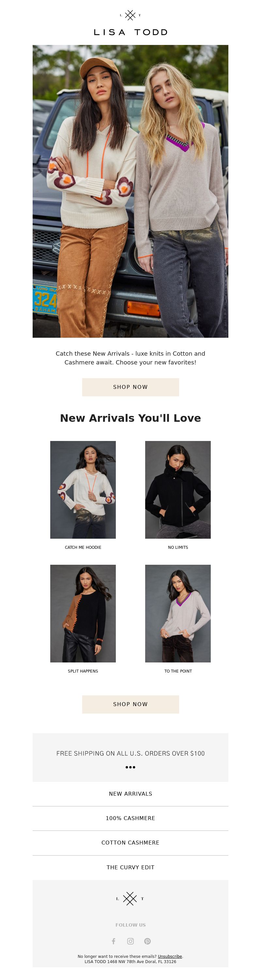Open The Curvy Edit menu link

pyautogui.click(x=130, y=867)
